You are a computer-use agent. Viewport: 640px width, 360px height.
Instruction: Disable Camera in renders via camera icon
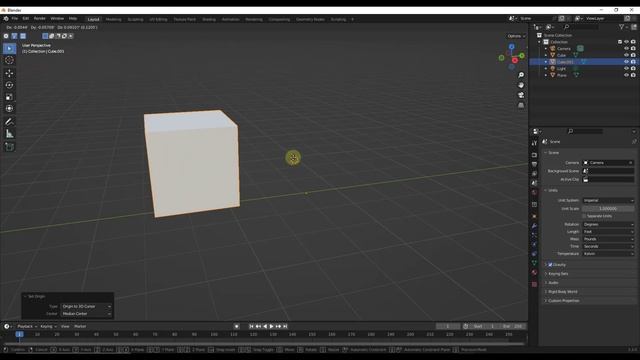tap(633, 49)
